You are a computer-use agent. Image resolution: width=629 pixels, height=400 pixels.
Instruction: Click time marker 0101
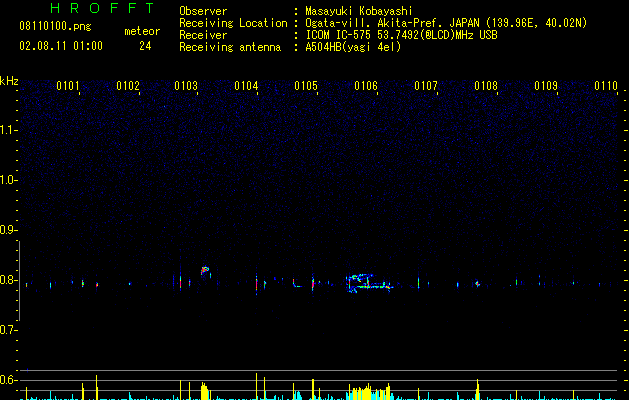coord(67,85)
